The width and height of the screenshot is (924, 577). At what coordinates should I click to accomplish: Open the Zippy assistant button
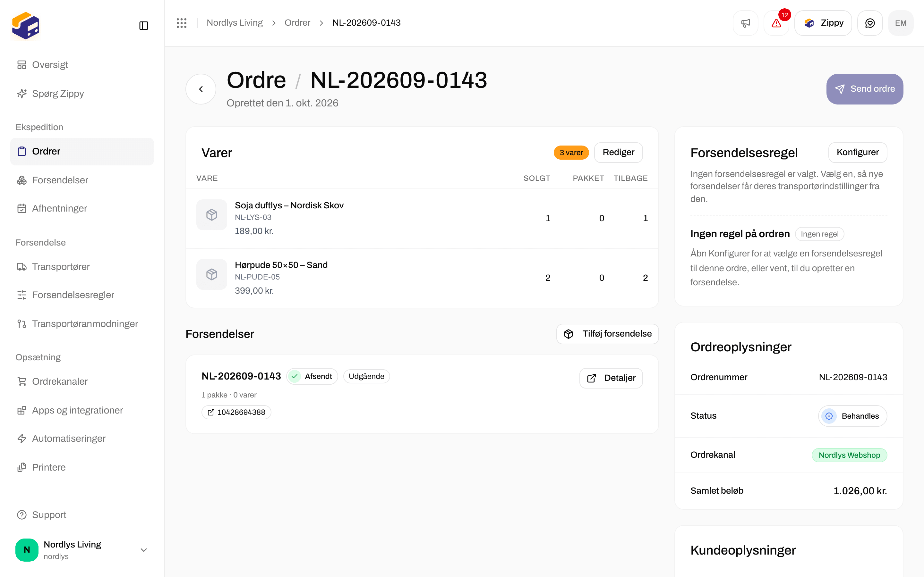(823, 23)
